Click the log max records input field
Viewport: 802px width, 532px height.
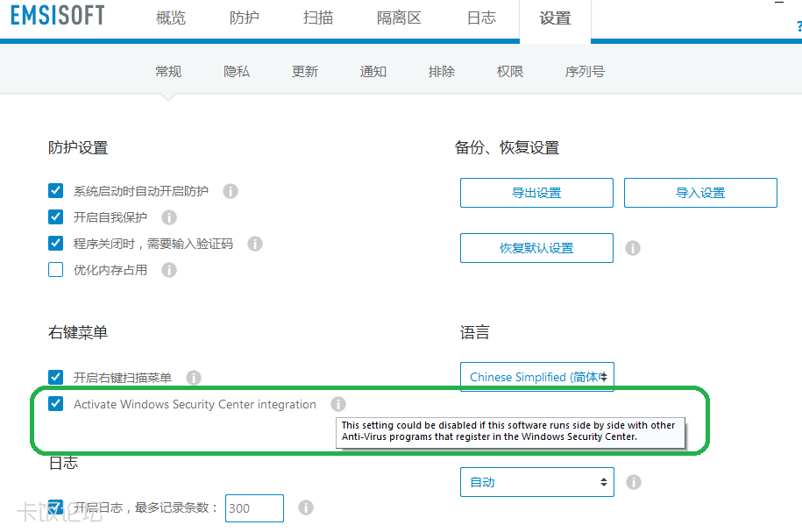[254, 508]
